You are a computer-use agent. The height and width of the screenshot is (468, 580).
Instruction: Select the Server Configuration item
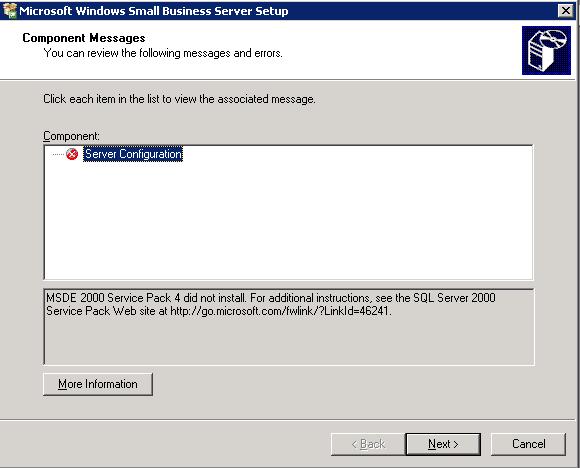coord(133,154)
